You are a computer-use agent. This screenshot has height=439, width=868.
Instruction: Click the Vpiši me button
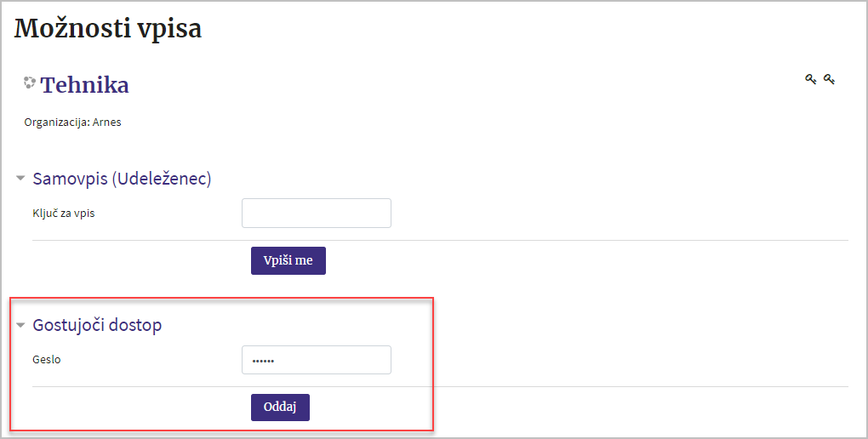[x=288, y=260]
